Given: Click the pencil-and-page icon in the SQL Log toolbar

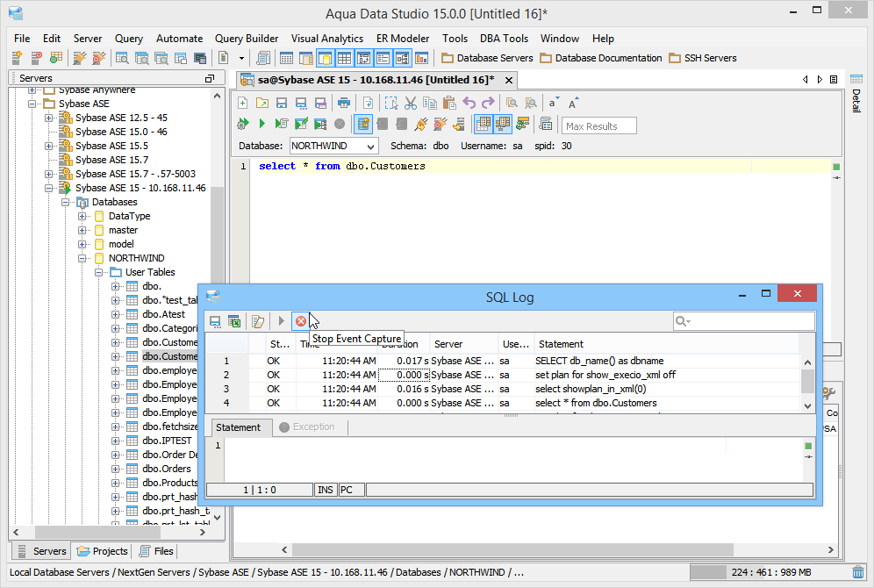Looking at the screenshot, I should pyautogui.click(x=257, y=321).
